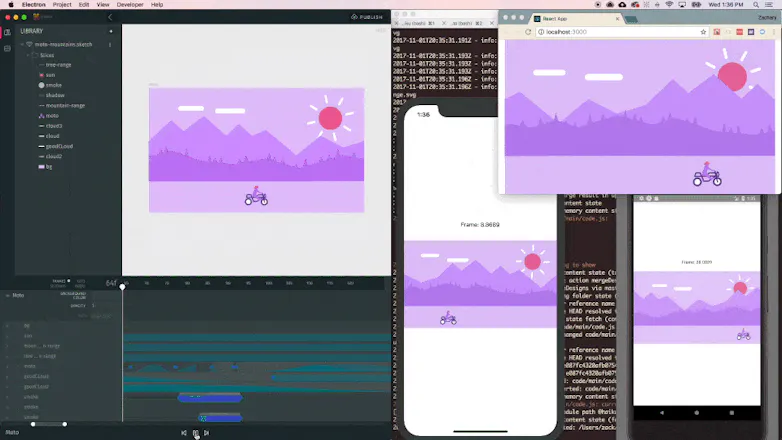Screen dimensions: 782x440
Task: Click Zachary profile button in Chrome
Action: coord(767,17)
